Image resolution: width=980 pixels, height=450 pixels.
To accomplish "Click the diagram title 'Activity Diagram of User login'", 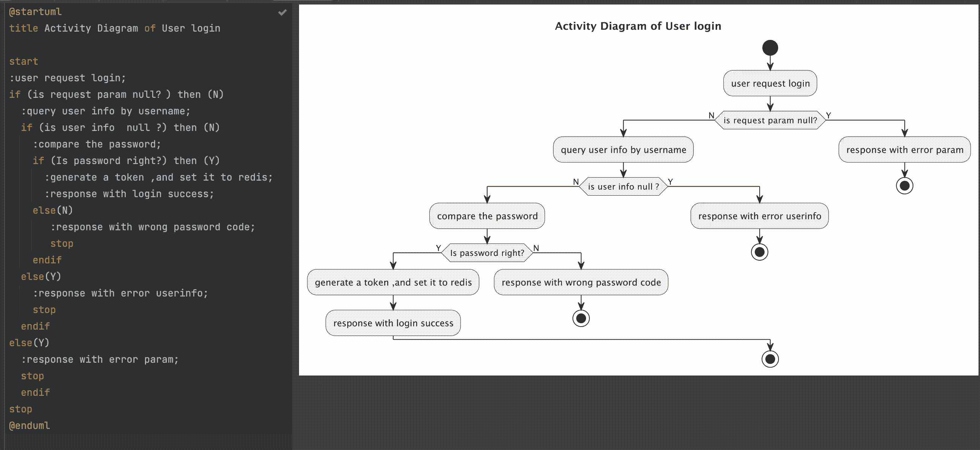I will pos(638,26).
